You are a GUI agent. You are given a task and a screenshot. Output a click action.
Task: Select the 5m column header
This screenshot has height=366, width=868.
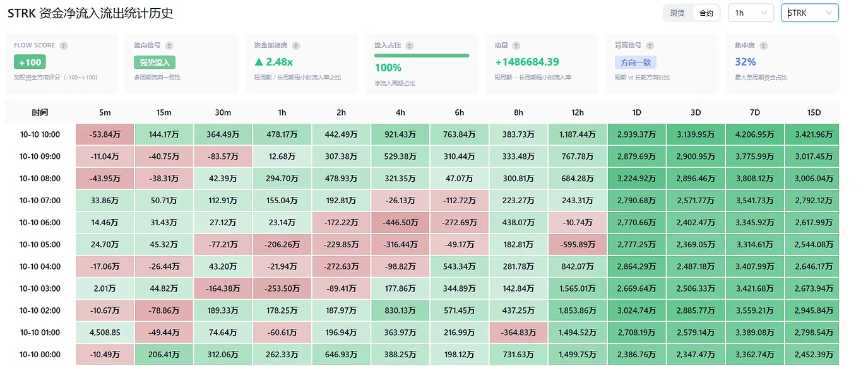pyautogui.click(x=105, y=113)
